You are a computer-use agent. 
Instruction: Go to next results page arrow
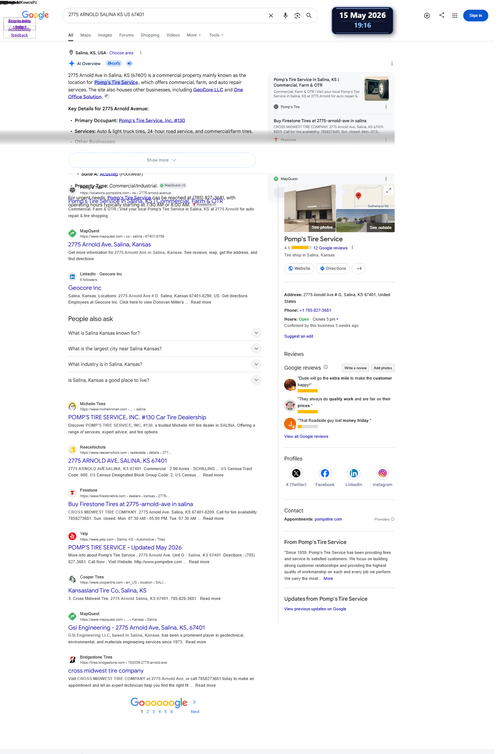tap(194, 702)
